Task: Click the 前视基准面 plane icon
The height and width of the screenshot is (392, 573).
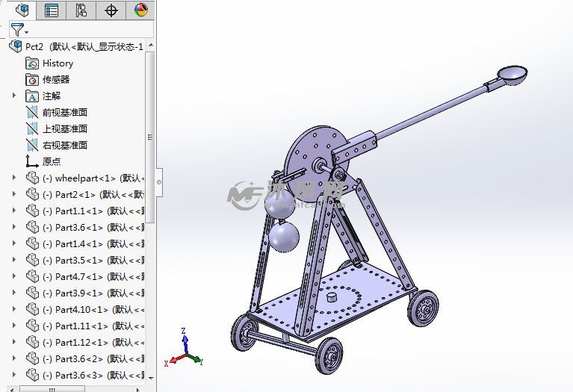Action: coord(32,113)
